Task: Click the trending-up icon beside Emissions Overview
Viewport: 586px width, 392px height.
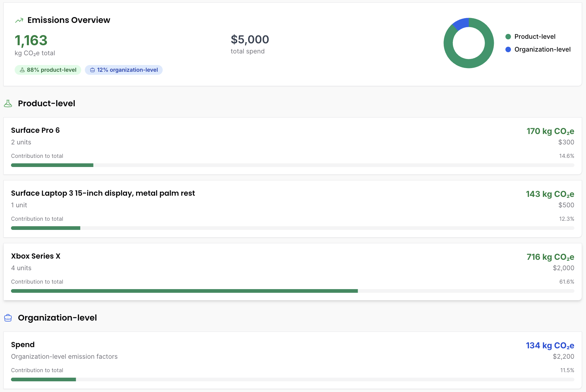Action: pos(19,20)
